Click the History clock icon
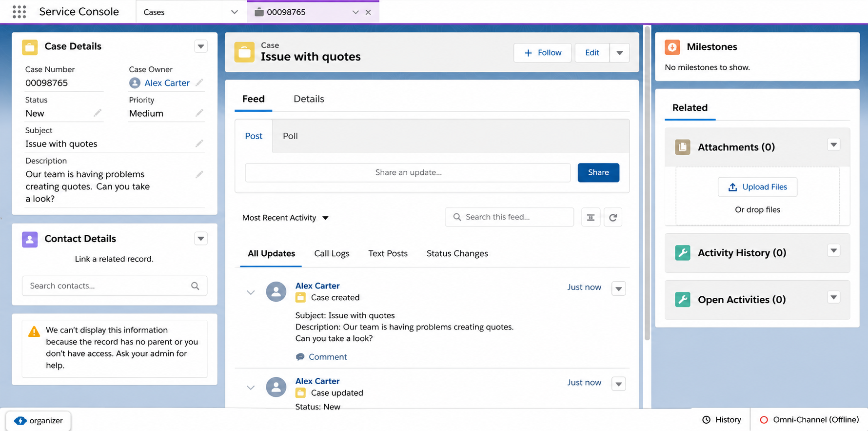868x431 pixels. coord(706,420)
